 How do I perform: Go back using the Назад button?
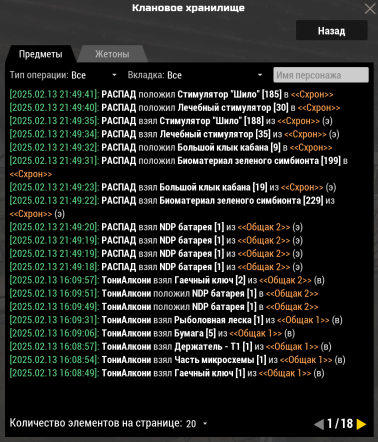click(x=332, y=31)
